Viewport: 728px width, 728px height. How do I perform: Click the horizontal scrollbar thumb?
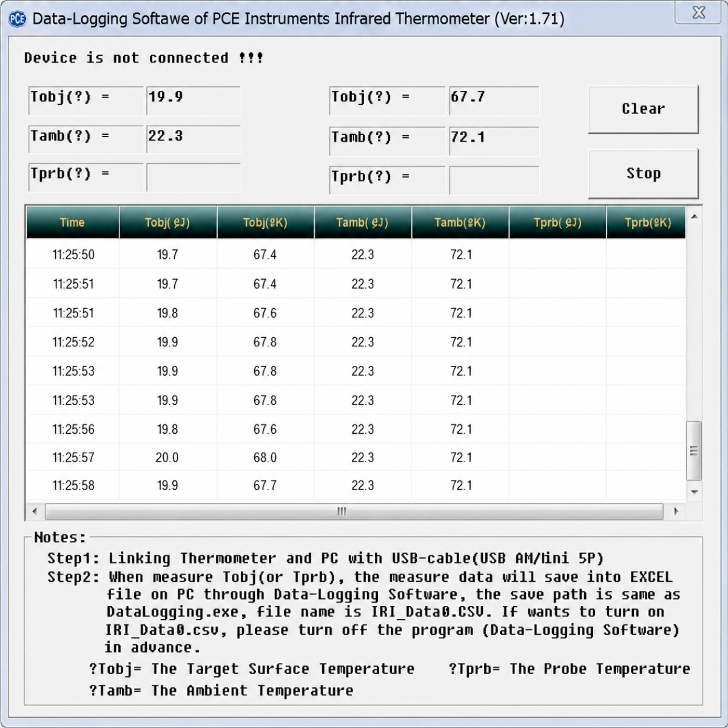pyautogui.click(x=354, y=511)
